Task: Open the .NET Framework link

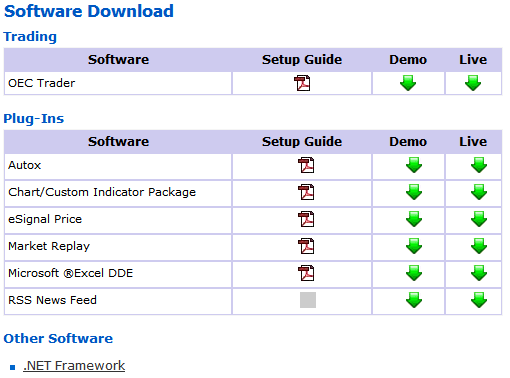Action: [x=74, y=366]
